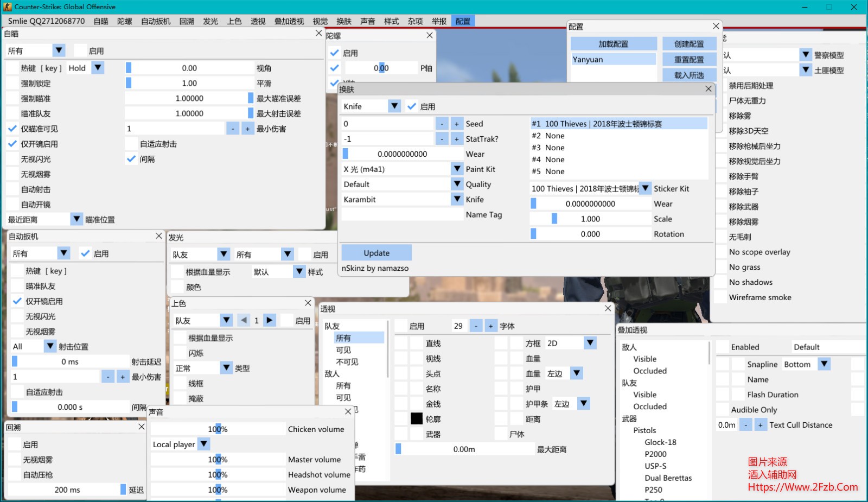This screenshot has height=502, width=868.
Task: Enable the No grass checkbox
Action: [x=720, y=267]
